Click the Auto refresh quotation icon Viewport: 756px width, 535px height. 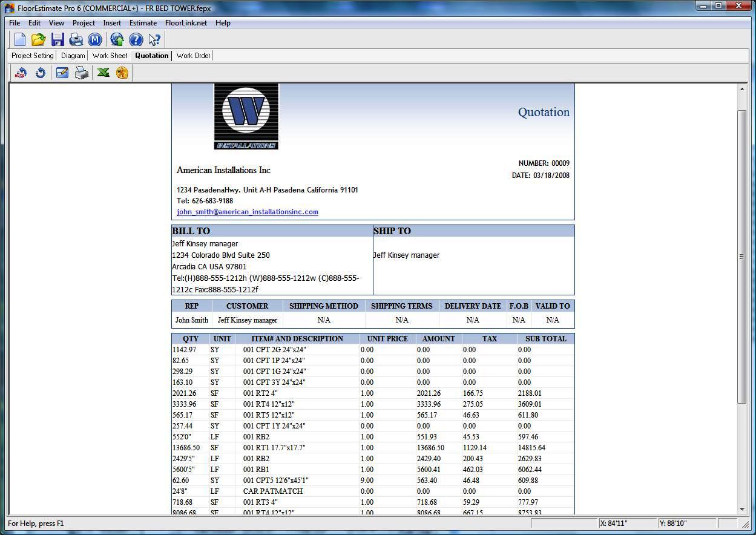click(21, 73)
